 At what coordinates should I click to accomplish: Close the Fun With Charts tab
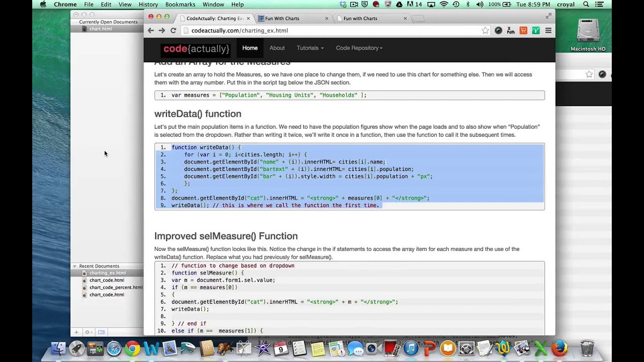tap(327, 19)
